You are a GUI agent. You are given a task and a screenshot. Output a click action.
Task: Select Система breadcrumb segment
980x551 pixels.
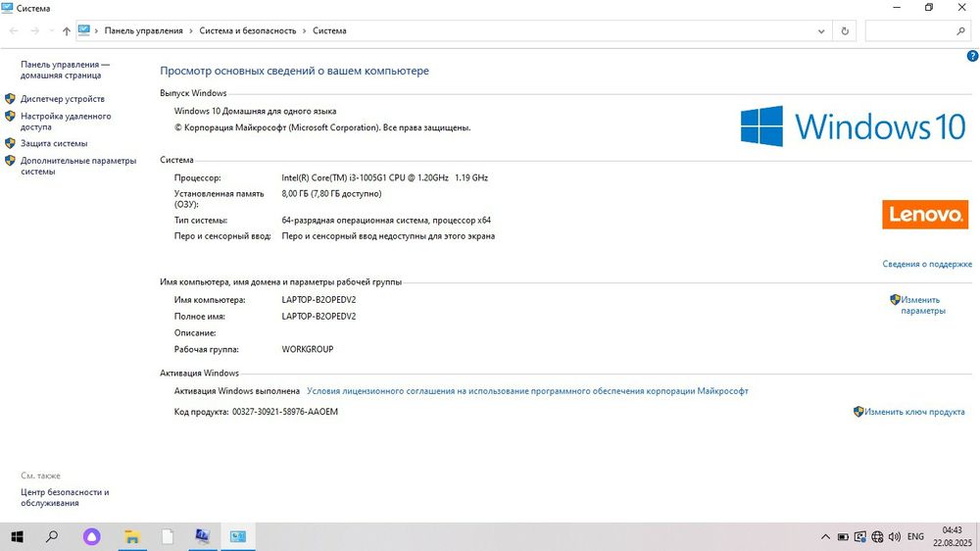(329, 30)
